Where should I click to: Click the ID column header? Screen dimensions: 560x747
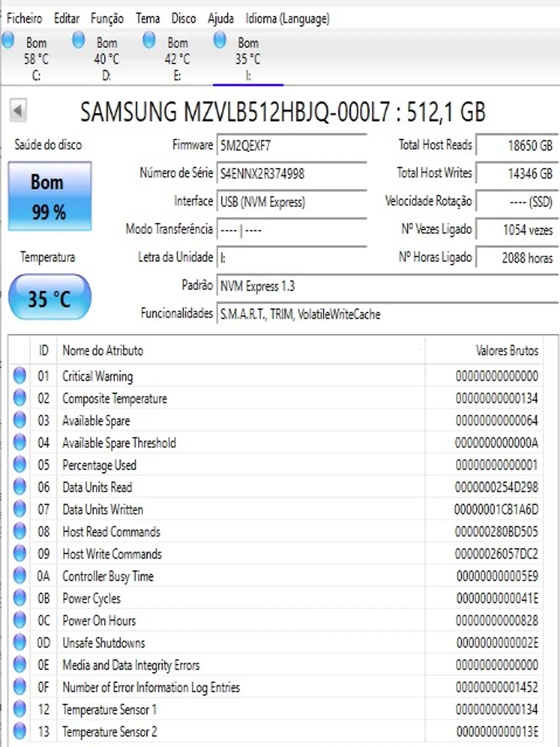pos(44,350)
